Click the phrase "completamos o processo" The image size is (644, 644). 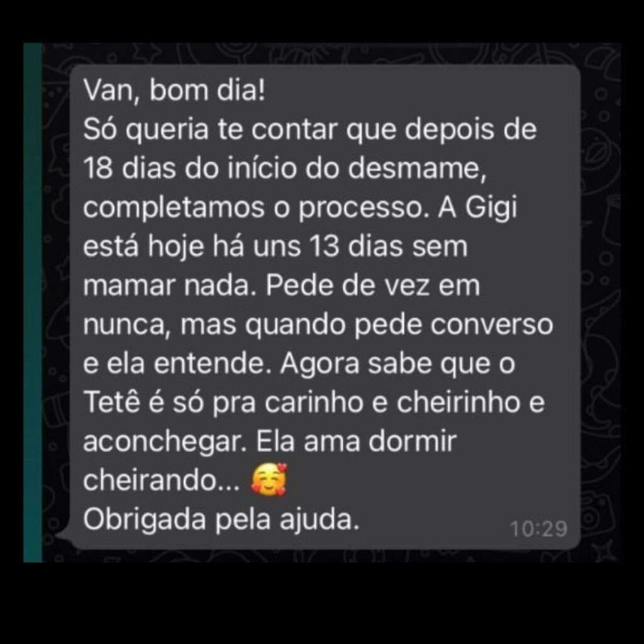click(253, 209)
